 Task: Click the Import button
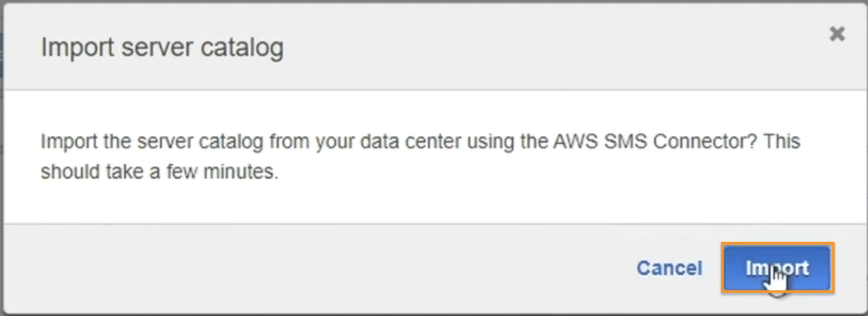[x=778, y=268]
